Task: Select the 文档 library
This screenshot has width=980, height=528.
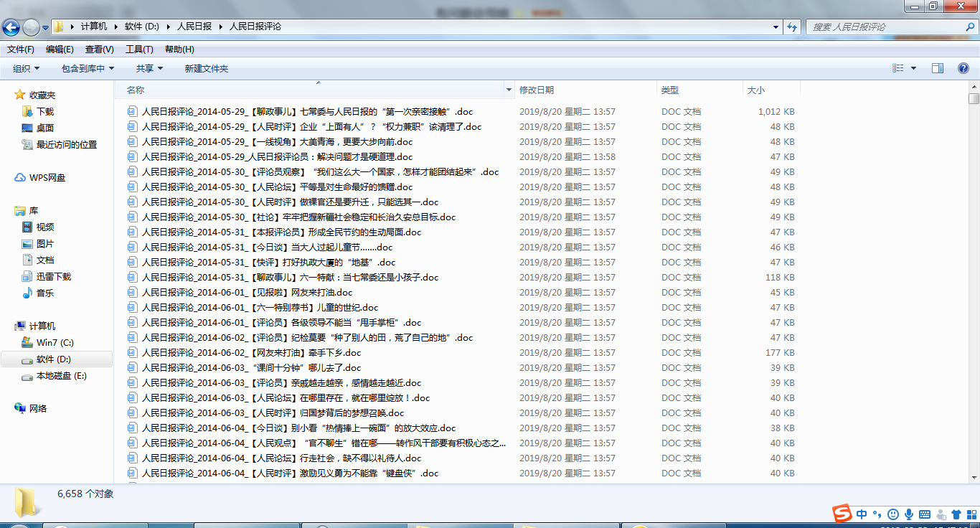Action: (45, 260)
